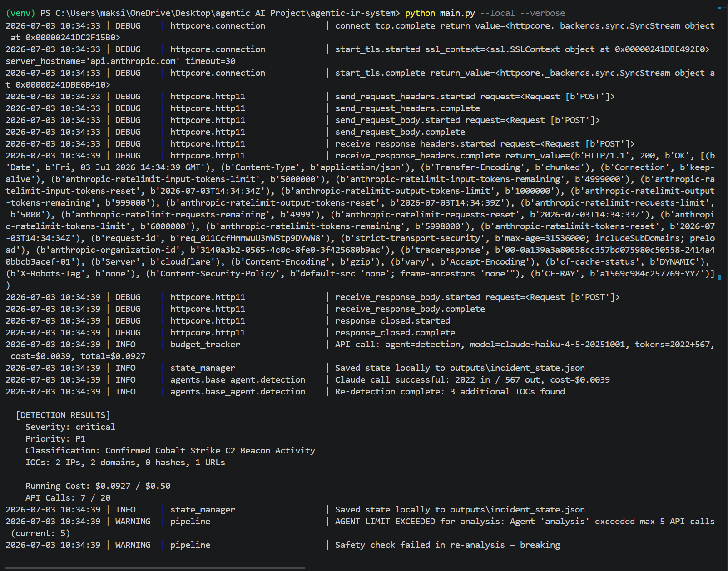Click the '[DETECTION RESULTS]' heading

pyautogui.click(x=63, y=415)
